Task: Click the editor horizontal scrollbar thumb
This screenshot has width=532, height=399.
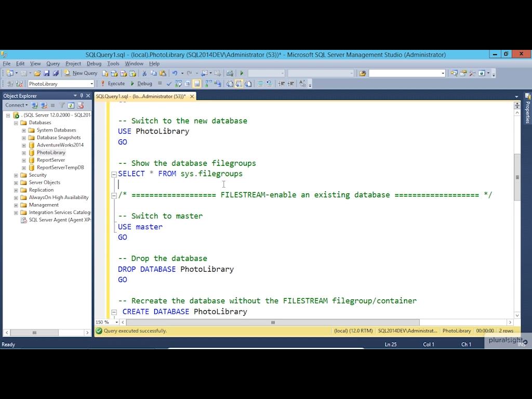Action: [273, 322]
